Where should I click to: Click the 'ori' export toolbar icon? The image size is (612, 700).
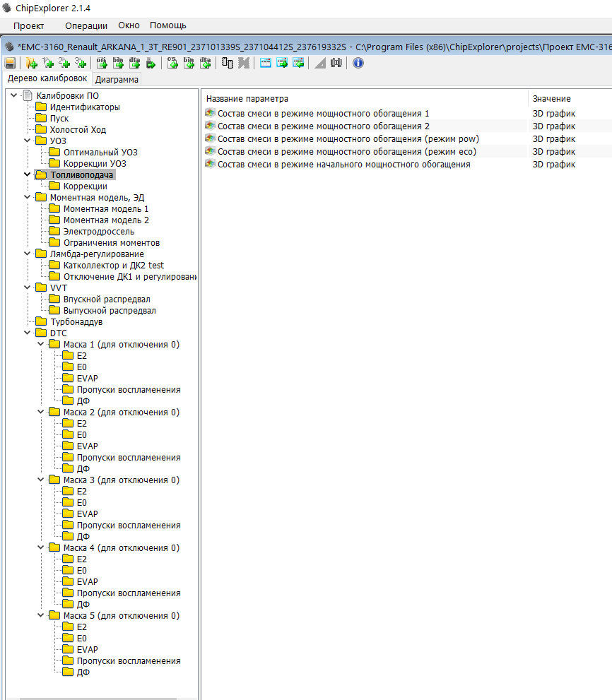tap(102, 64)
